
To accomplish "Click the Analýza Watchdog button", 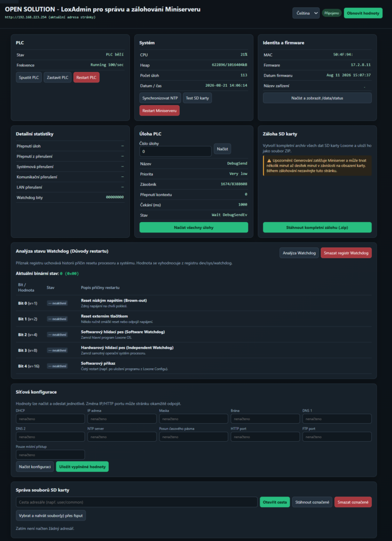I will (299, 253).
